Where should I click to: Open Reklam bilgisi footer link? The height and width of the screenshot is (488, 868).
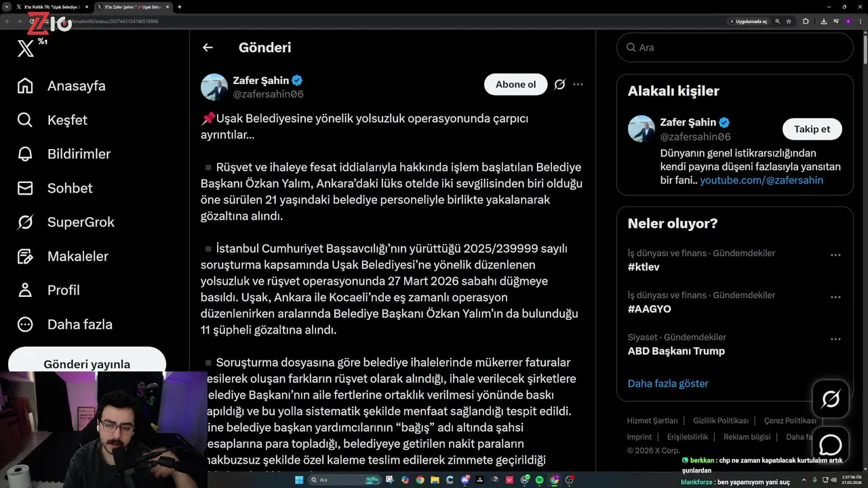pos(747,437)
